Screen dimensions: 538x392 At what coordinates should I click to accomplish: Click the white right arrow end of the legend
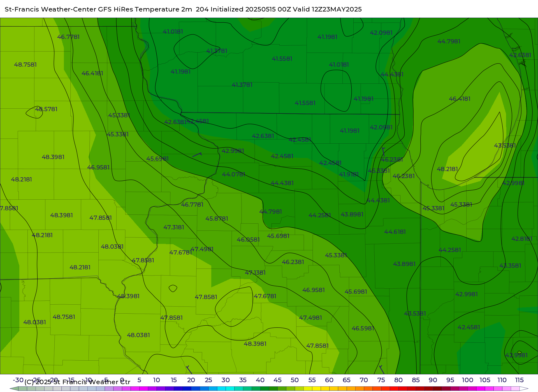point(524,389)
